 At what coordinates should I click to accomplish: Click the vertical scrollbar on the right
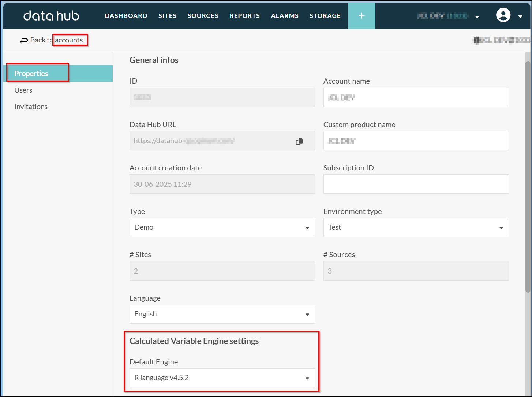[x=528, y=176]
